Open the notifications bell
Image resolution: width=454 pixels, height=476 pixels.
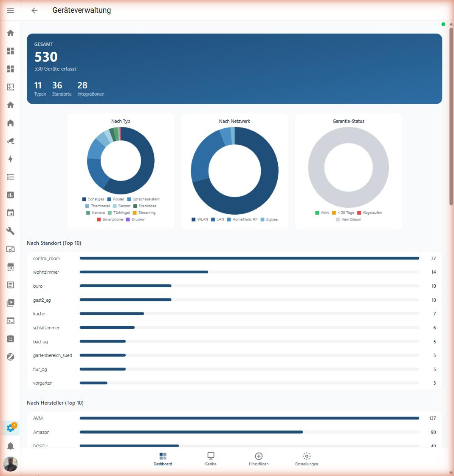11,446
